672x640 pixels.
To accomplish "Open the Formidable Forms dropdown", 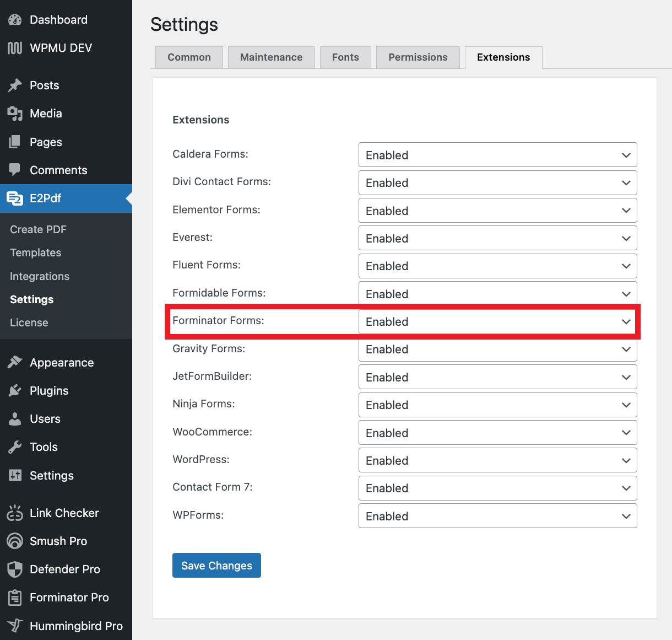I will [x=497, y=294].
